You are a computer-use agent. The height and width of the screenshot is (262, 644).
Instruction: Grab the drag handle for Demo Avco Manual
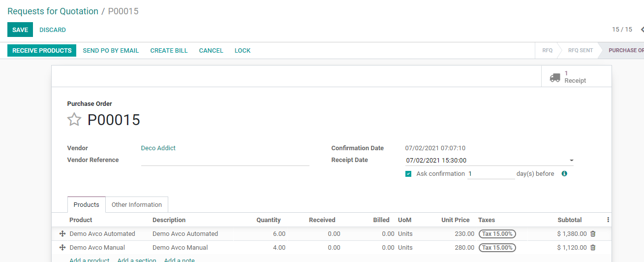point(62,248)
